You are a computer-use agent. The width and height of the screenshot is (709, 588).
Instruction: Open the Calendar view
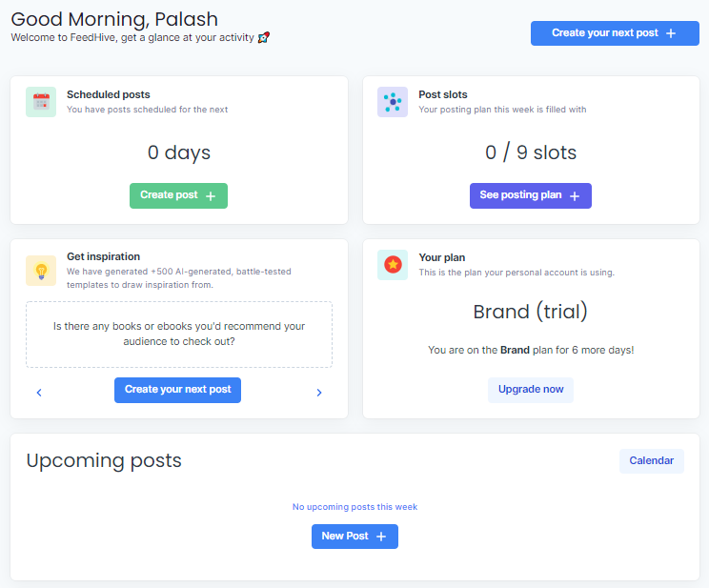[x=652, y=461]
